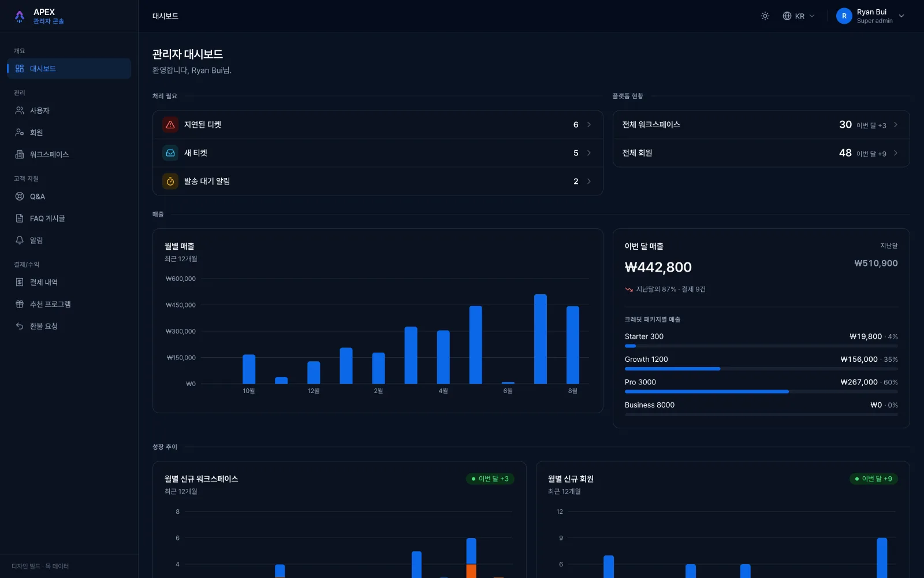Open 전체 회원 row chevron

pos(896,153)
